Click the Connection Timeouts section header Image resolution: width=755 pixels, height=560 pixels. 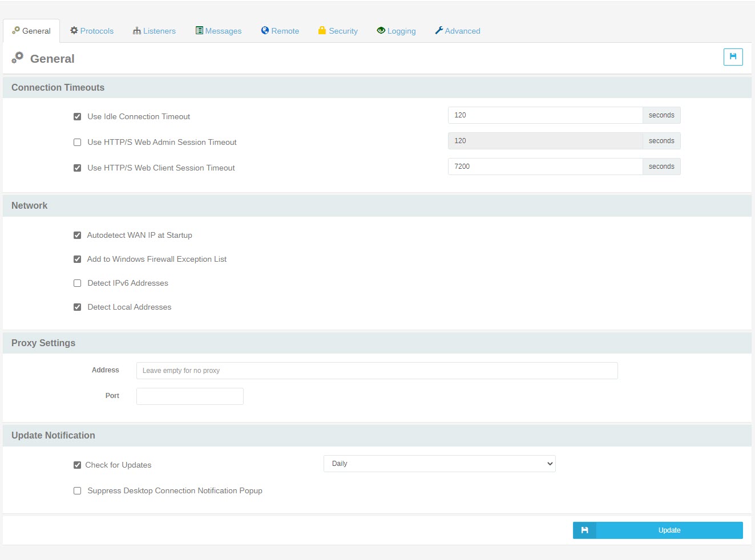[377, 87]
